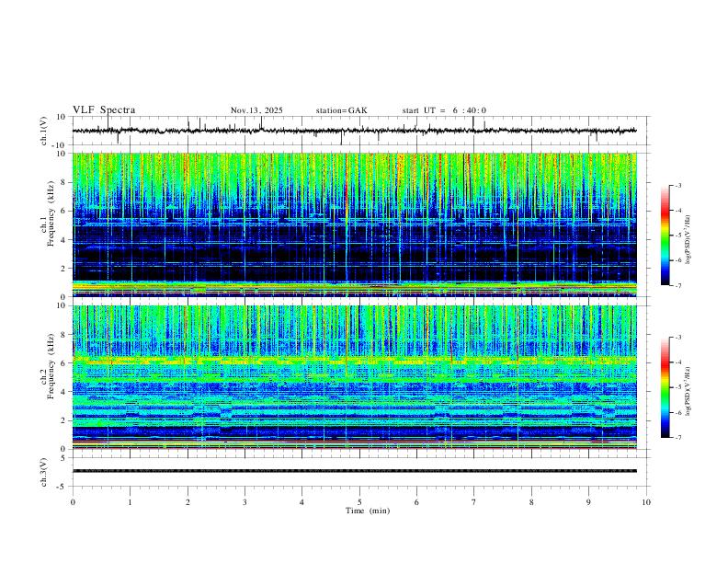Click the lower "log(PSD)(V²/Hz)" color bar label

(x=688, y=392)
